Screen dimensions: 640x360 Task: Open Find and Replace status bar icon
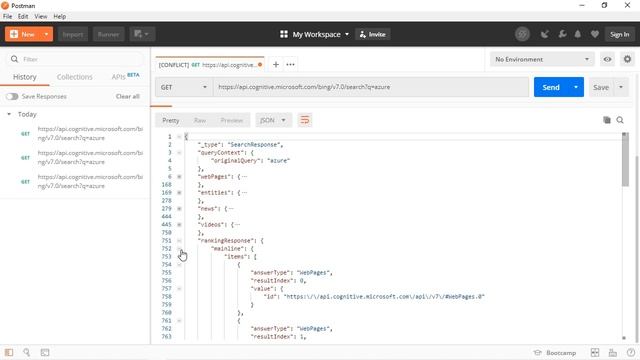[x=27, y=352]
